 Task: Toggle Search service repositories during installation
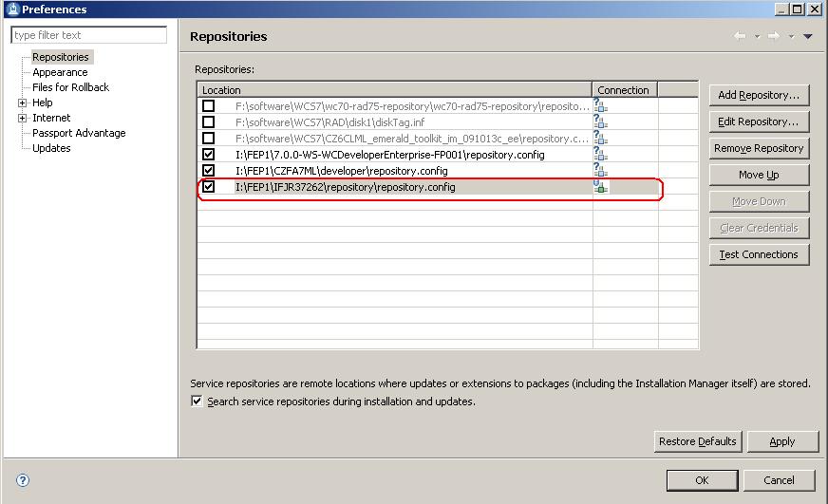point(197,401)
